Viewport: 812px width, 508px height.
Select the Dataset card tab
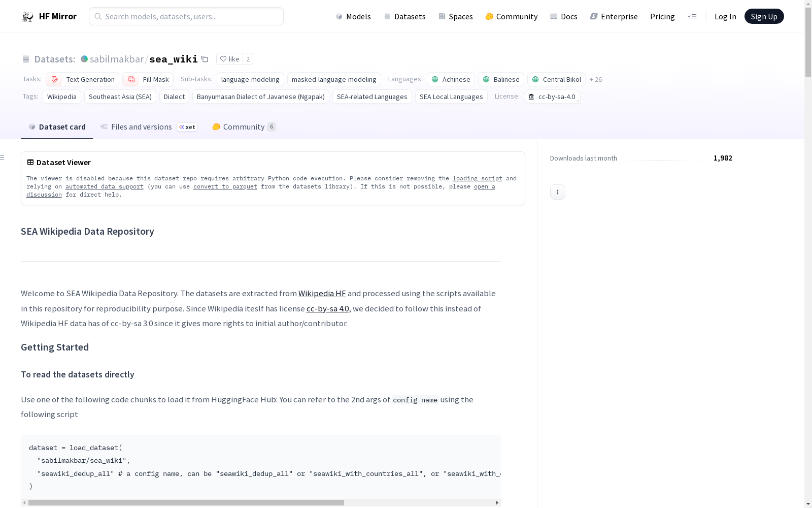pyautogui.click(x=57, y=127)
